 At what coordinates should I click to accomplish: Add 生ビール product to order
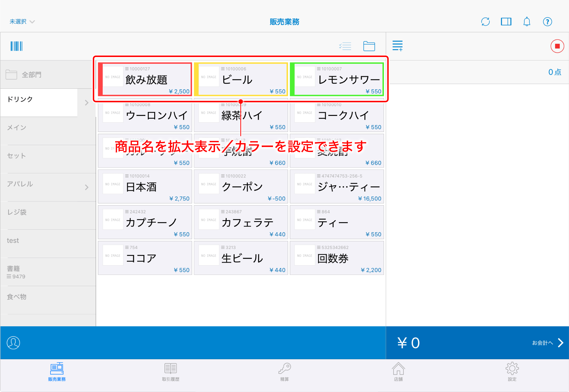click(241, 258)
